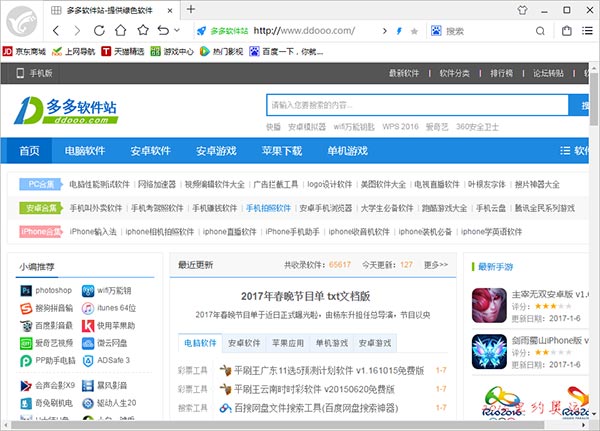The image size is (600, 431).
Task: Open 论坛转贴 in the top bar
Action: (548, 73)
